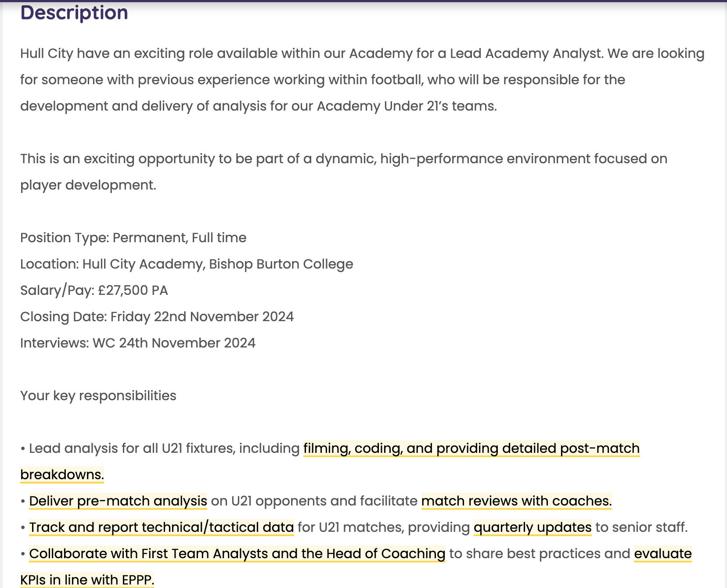Click the highlighted word 'breakdowns.'
This screenshot has height=588, width=727.
[62, 475]
